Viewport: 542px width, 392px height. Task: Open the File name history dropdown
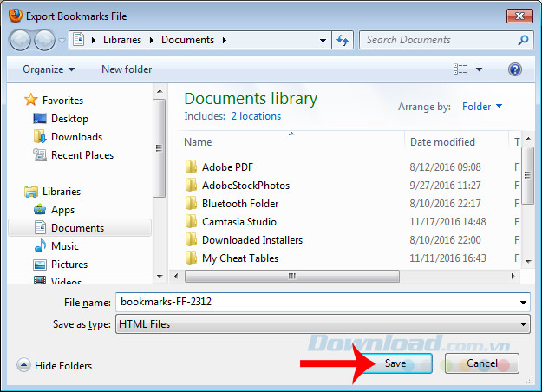pos(523,303)
